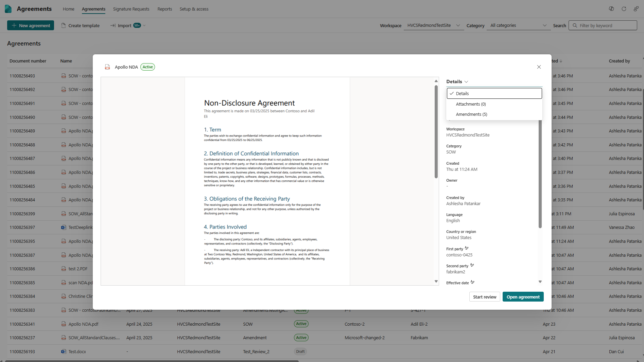The image size is (644, 362).
Task: Click the Word file icon for TestDeeplink
Action: [x=64, y=227]
